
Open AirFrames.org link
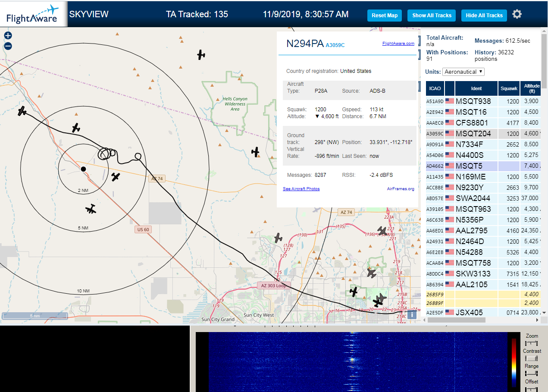click(401, 189)
